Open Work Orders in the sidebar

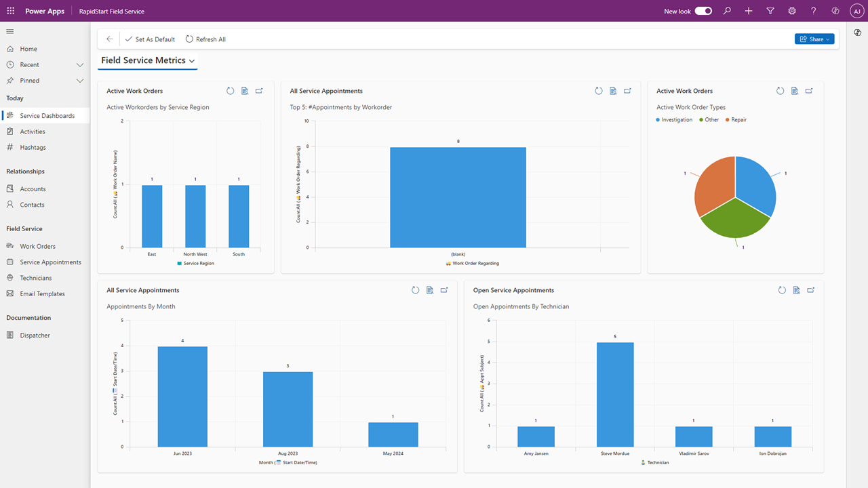coord(45,246)
